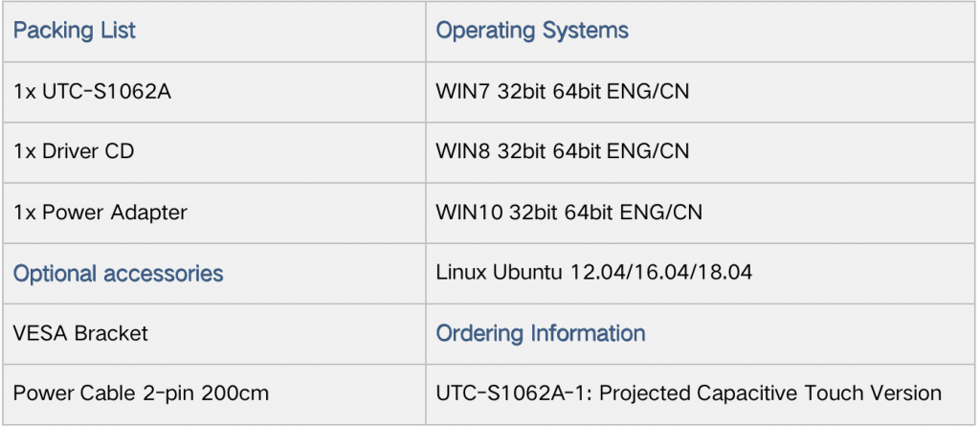This screenshot has width=980, height=427.
Task: Click the Packing List heading
Action: 75,31
